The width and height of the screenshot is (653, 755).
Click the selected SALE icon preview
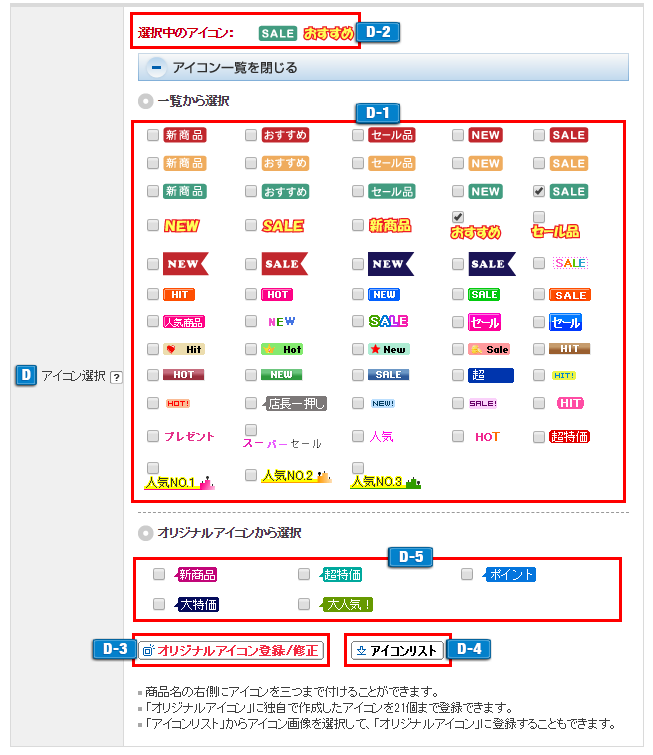277,34
